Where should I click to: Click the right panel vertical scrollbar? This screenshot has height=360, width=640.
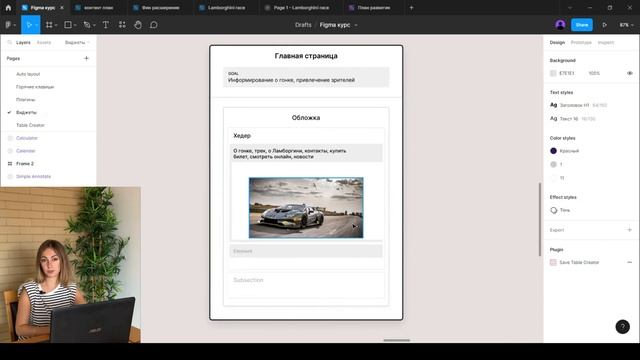tap(540, 219)
